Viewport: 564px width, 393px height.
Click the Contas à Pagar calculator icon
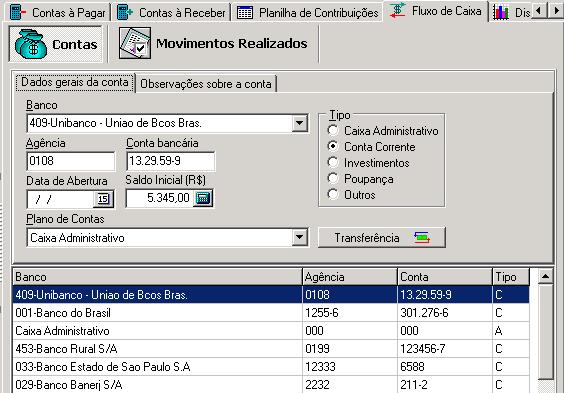(17, 13)
